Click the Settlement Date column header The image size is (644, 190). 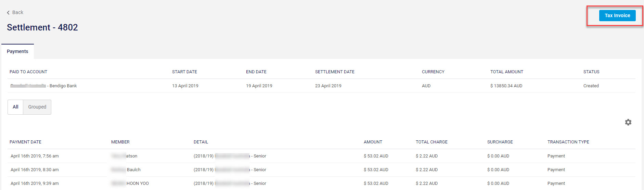pyautogui.click(x=334, y=72)
